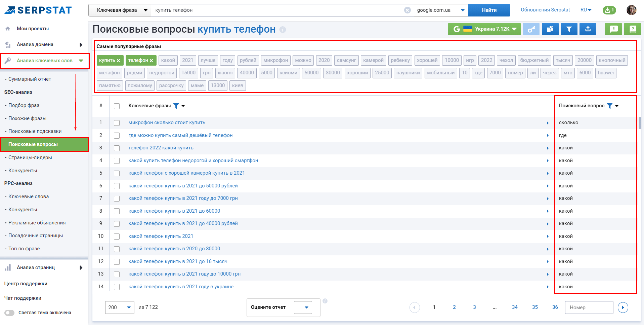Click the green feedback exclamation icon

pos(614,29)
